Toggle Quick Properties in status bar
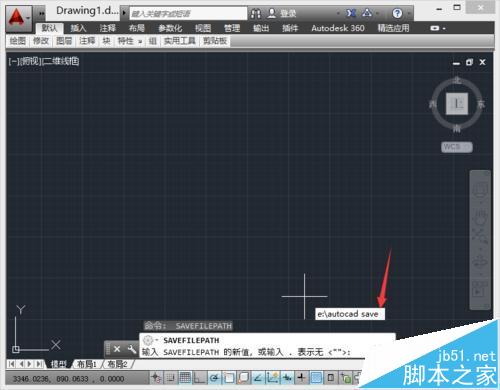The image size is (500, 390). tap(331, 378)
